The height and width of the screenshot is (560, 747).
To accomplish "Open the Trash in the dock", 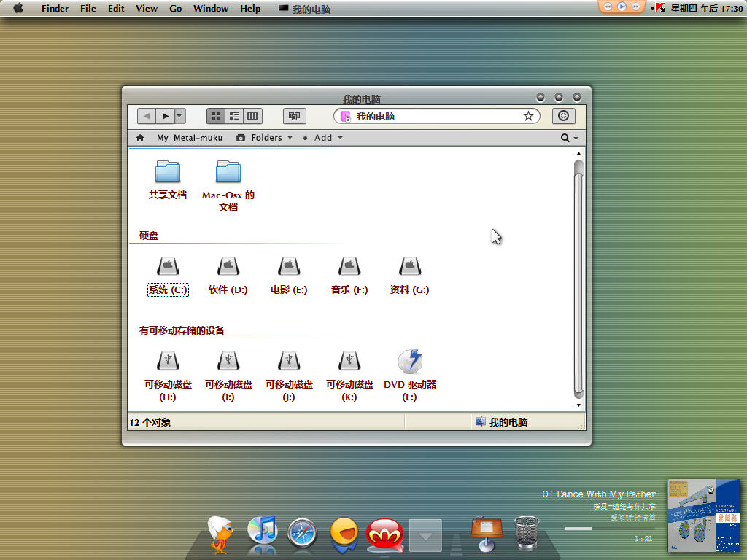I will coord(527,533).
